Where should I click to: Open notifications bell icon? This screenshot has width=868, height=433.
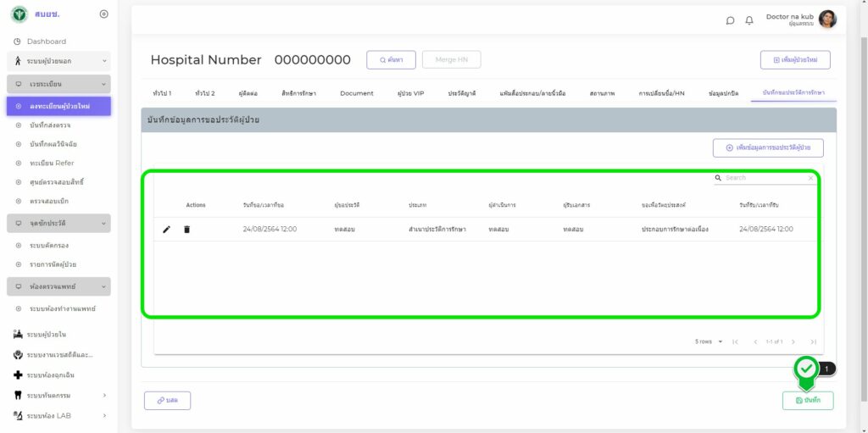coord(749,21)
